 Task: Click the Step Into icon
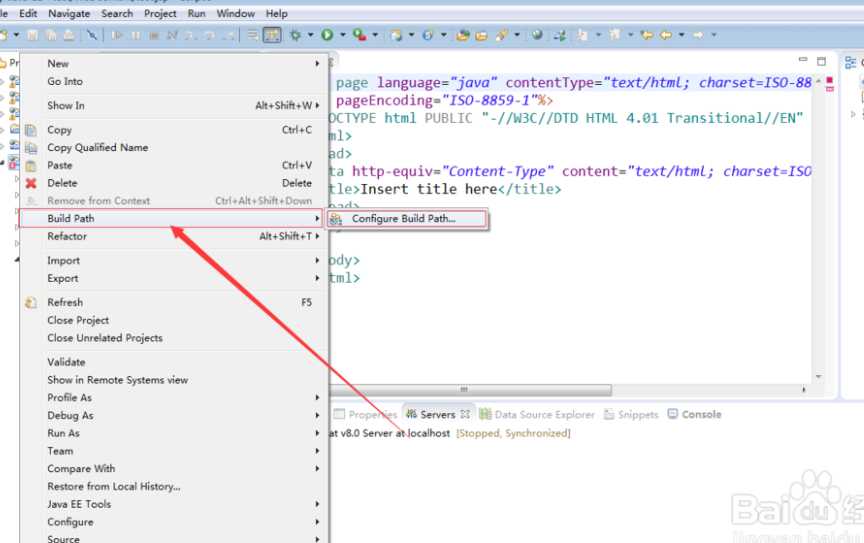[x=190, y=35]
